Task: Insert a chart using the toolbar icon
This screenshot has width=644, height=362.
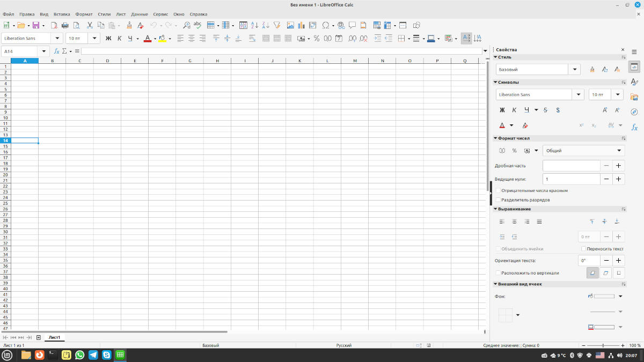Action: click(301, 25)
